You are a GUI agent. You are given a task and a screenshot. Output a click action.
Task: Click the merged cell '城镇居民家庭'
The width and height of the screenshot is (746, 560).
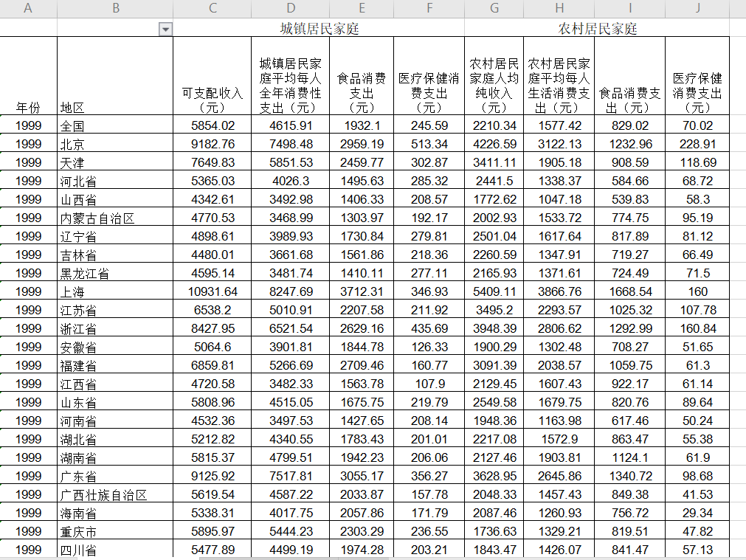319,28
